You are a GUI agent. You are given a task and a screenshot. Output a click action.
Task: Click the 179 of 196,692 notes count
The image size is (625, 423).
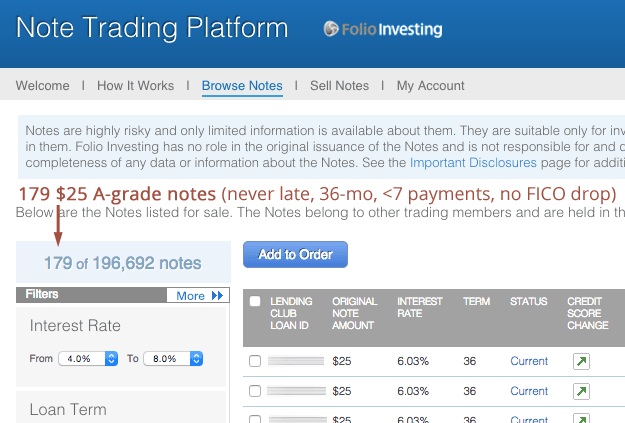[x=122, y=263]
